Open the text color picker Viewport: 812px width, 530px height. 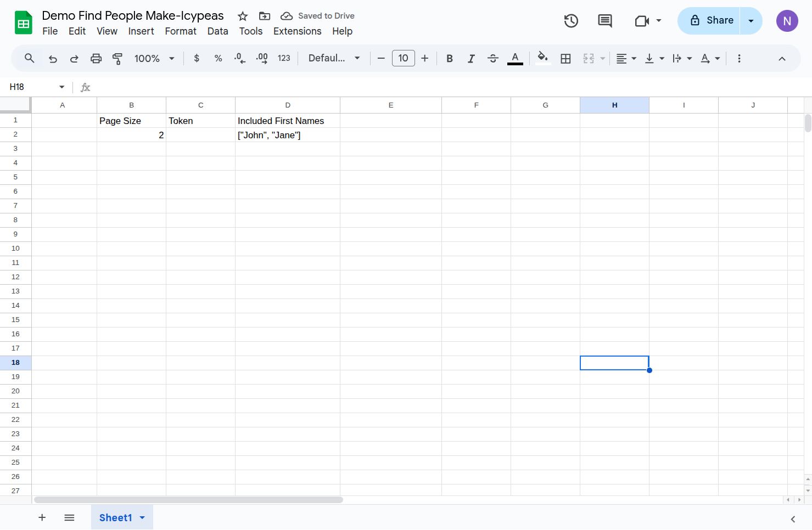[515, 58]
